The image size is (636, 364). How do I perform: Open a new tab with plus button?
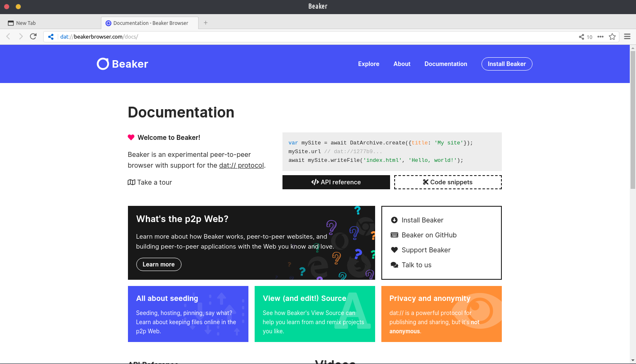(x=206, y=23)
